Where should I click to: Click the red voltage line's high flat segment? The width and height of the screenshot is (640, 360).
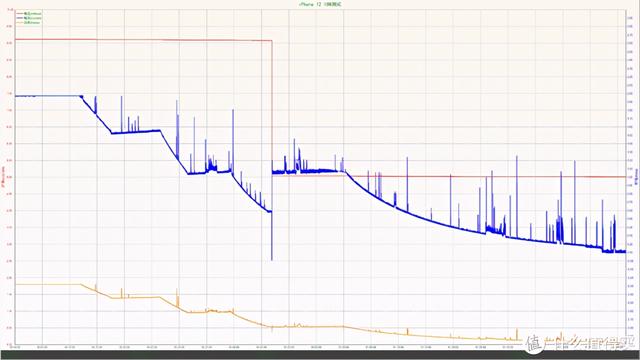pyautogui.click(x=143, y=40)
